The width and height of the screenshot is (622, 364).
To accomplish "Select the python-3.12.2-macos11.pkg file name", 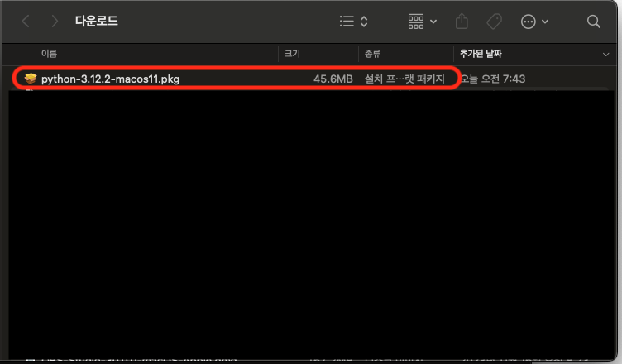I will click(110, 79).
